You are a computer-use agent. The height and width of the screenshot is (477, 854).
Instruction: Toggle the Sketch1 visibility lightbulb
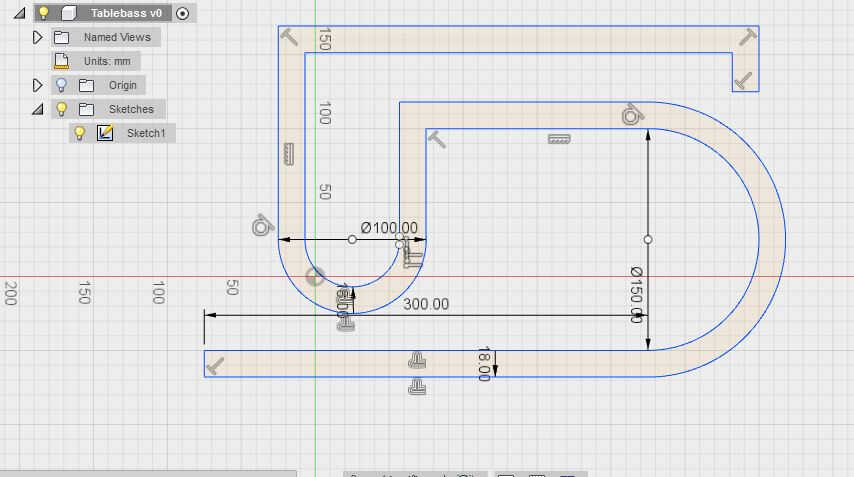pyautogui.click(x=80, y=133)
